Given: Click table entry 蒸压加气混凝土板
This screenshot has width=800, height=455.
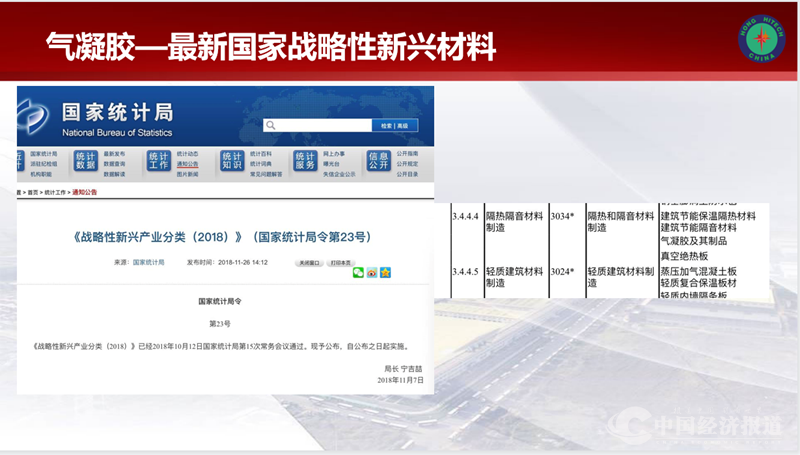Looking at the screenshot, I should click(x=698, y=271).
